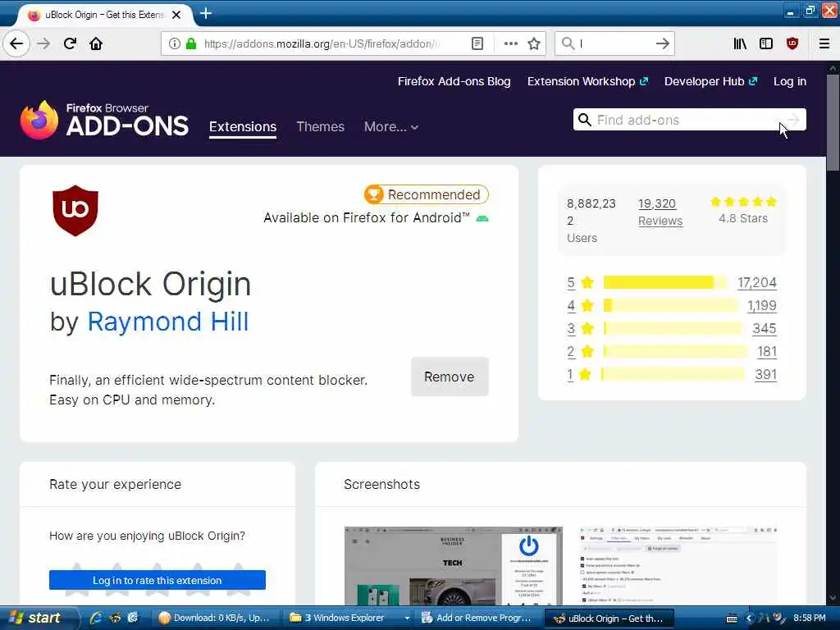The height and width of the screenshot is (630, 840).
Task: Open the 19,320 Reviews link
Action: coord(660,212)
